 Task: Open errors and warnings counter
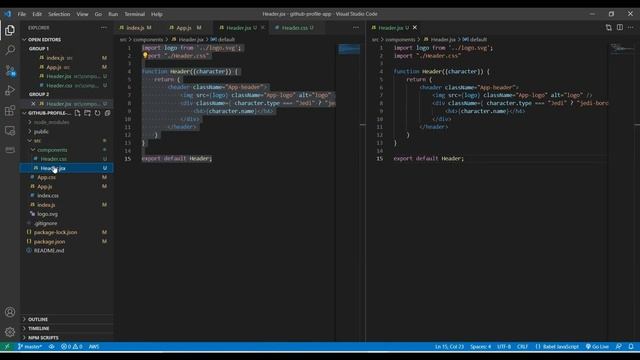(x=72, y=347)
